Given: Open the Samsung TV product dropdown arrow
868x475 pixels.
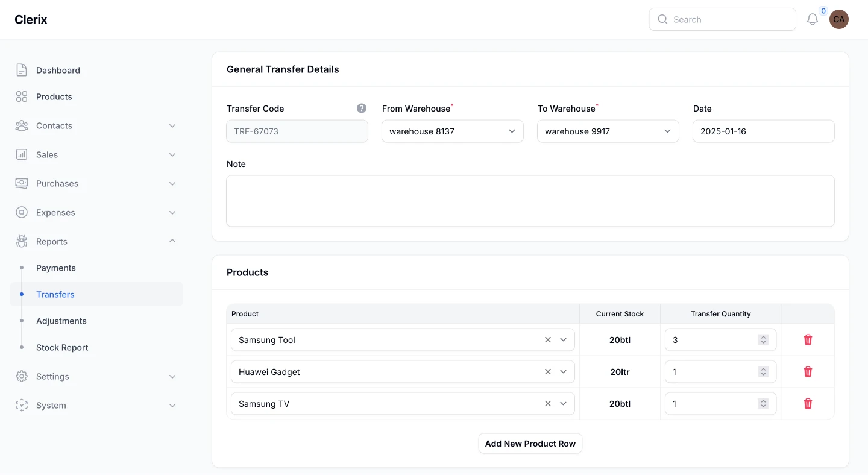Looking at the screenshot, I should 564,404.
